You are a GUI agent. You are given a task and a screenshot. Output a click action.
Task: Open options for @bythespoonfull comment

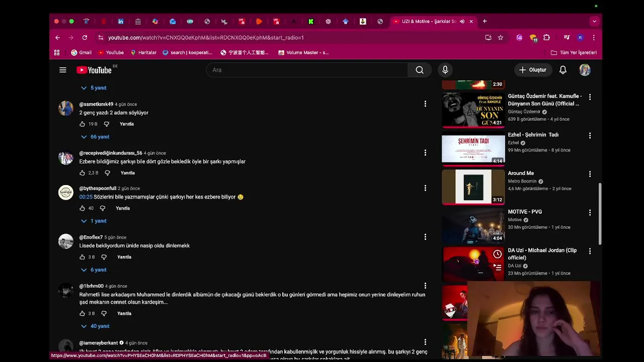425,188
